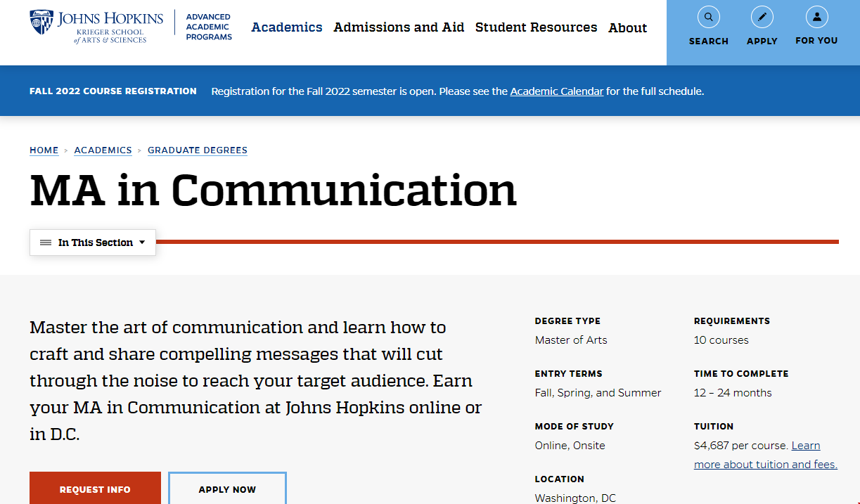The width and height of the screenshot is (860, 504).
Task: Open Admissions and Aid menu
Action: tap(399, 27)
